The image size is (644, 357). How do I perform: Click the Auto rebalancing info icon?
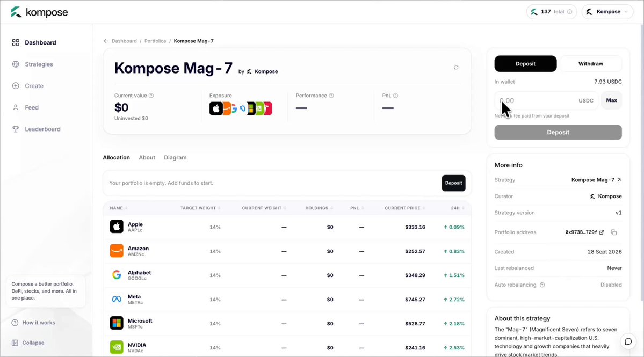point(542,285)
